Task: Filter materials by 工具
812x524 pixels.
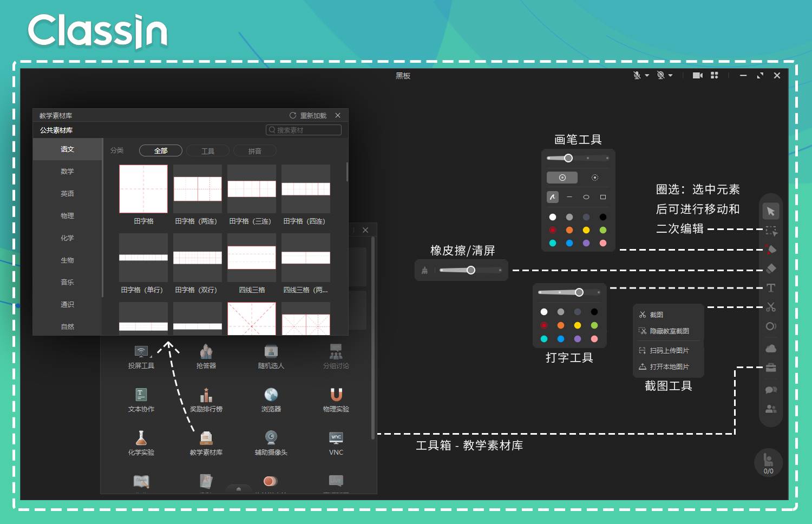Action: click(x=208, y=151)
